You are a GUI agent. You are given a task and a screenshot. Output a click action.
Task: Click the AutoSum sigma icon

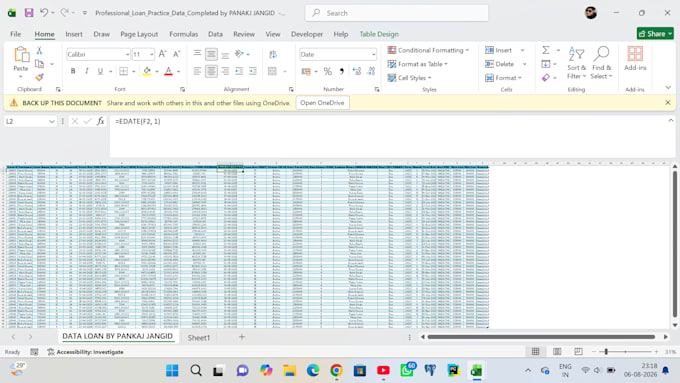[546, 50]
